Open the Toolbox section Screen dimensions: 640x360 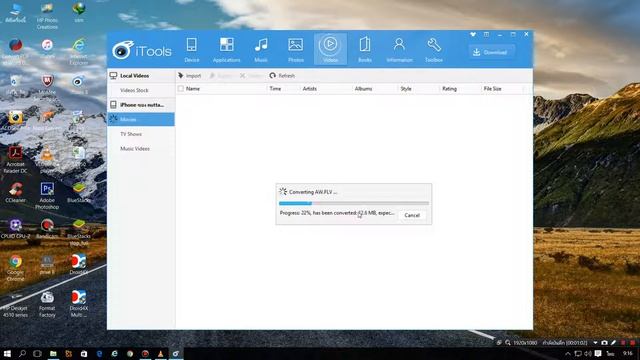point(433,49)
